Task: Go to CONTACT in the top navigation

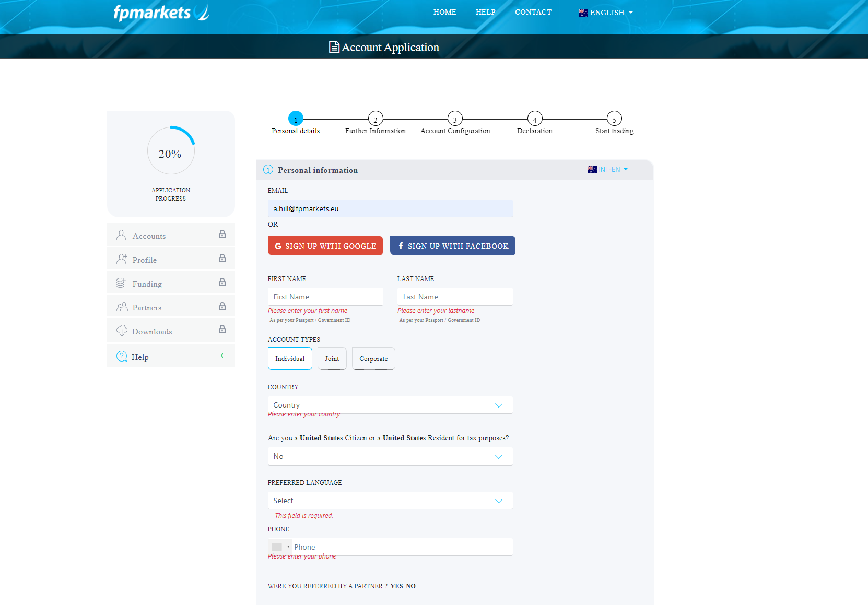Action: coord(533,12)
